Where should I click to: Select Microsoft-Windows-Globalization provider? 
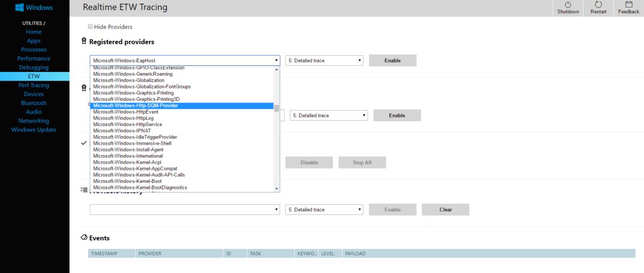point(182,80)
